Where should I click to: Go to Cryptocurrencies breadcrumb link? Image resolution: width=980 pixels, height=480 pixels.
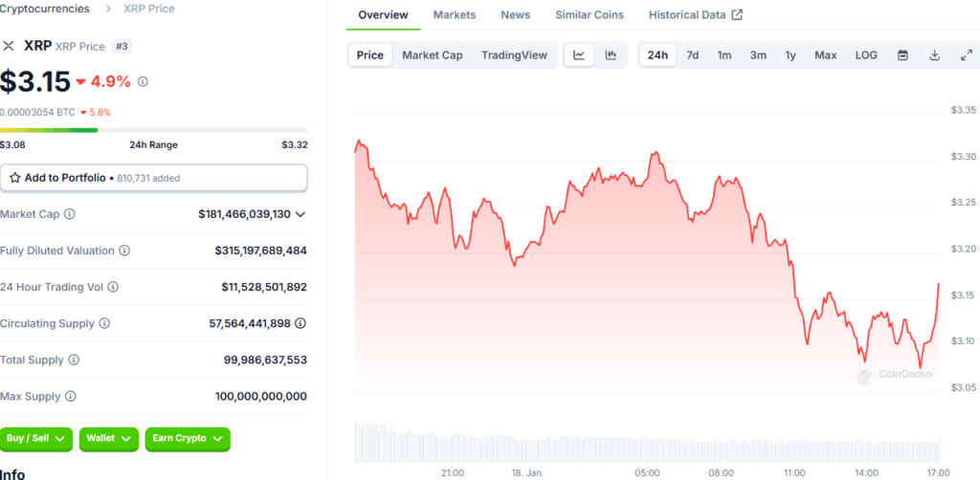44,9
